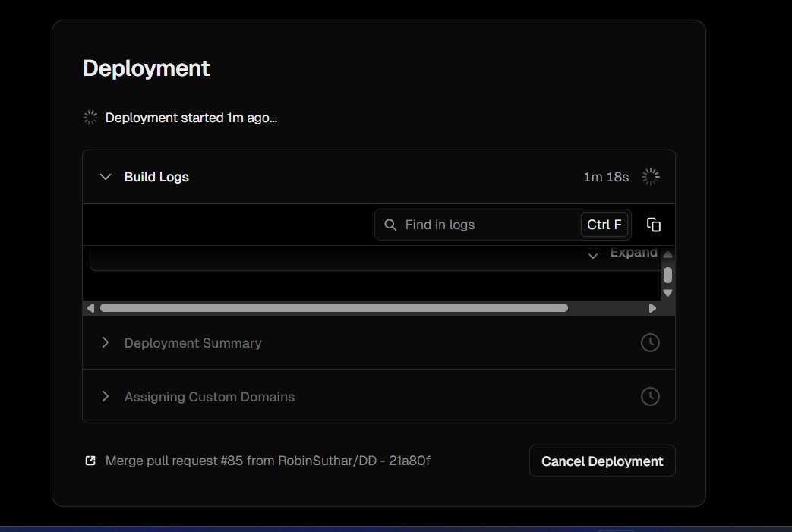The height and width of the screenshot is (532, 792).
Task: Click the search magnifier icon in logs
Action: tap(390, 225)
